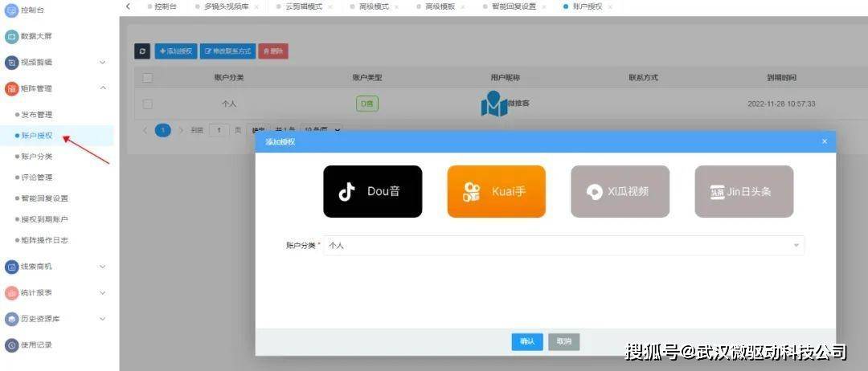Cancel the dialog with 取消
This screenshot has width=868, height=371.
point(563,342)
